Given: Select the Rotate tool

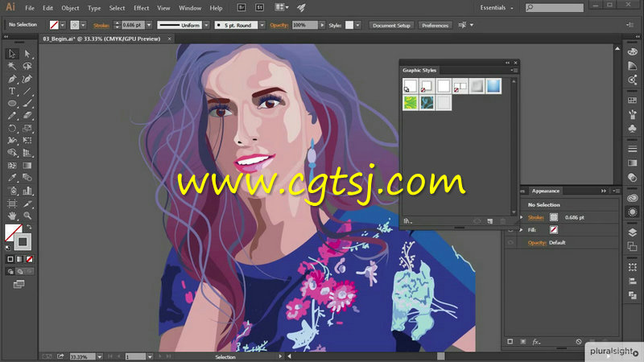Looking at the screenshot, I should 12,129.
